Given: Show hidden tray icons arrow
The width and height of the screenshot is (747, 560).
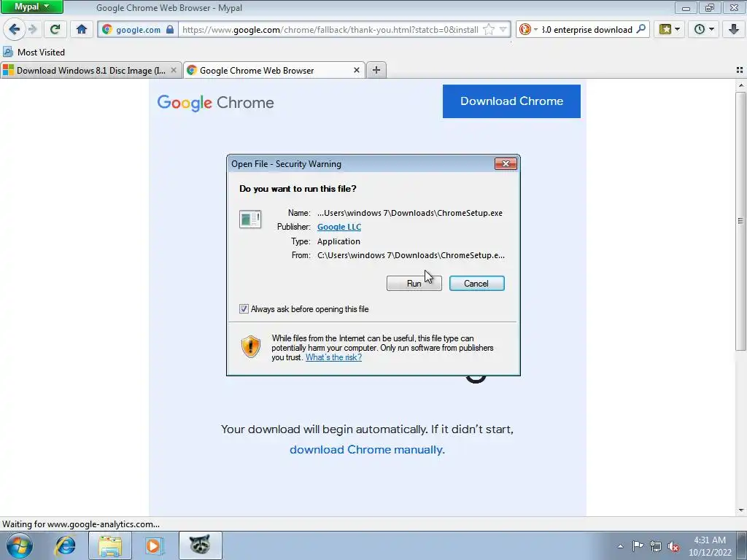Looking at the screenshot, I should tap(620, 546).
